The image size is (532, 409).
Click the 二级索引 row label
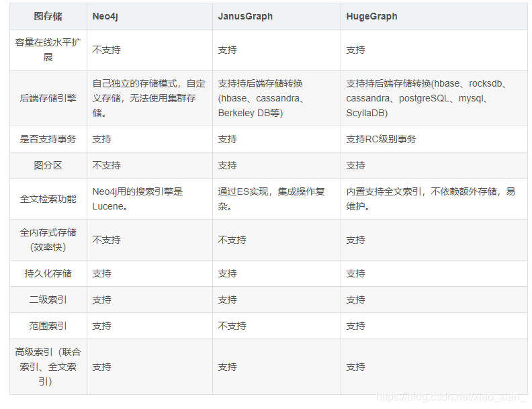[x=48, y=300]
